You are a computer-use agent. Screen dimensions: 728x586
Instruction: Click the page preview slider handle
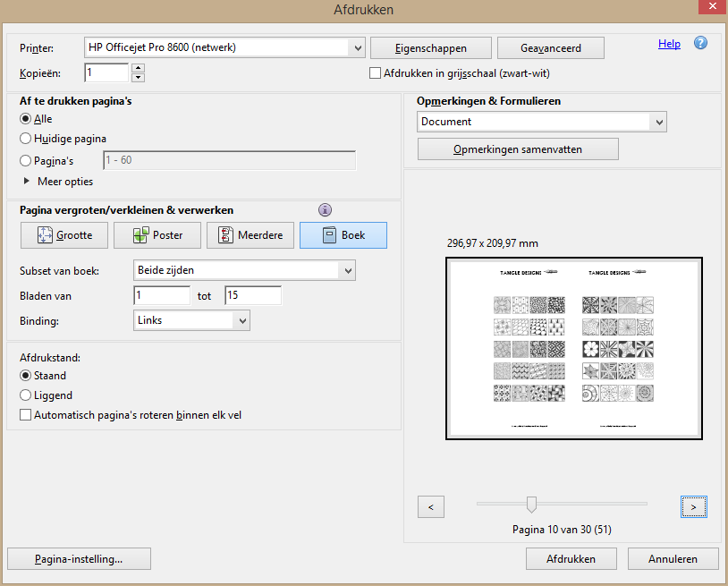tap(531, 505)
